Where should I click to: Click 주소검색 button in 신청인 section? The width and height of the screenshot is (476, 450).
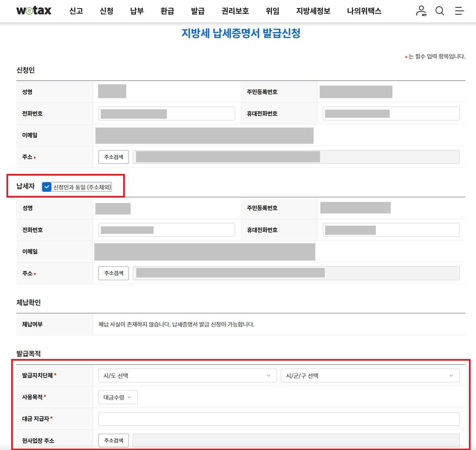113,157
